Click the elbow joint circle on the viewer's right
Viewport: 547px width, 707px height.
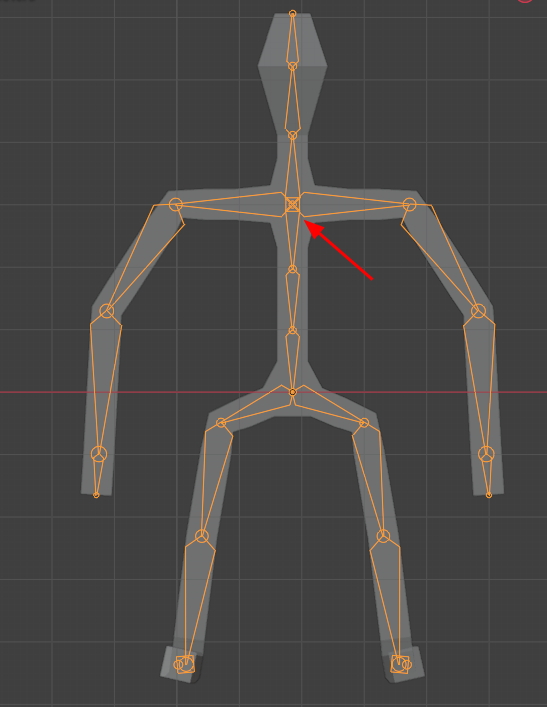tap(478, 311)
